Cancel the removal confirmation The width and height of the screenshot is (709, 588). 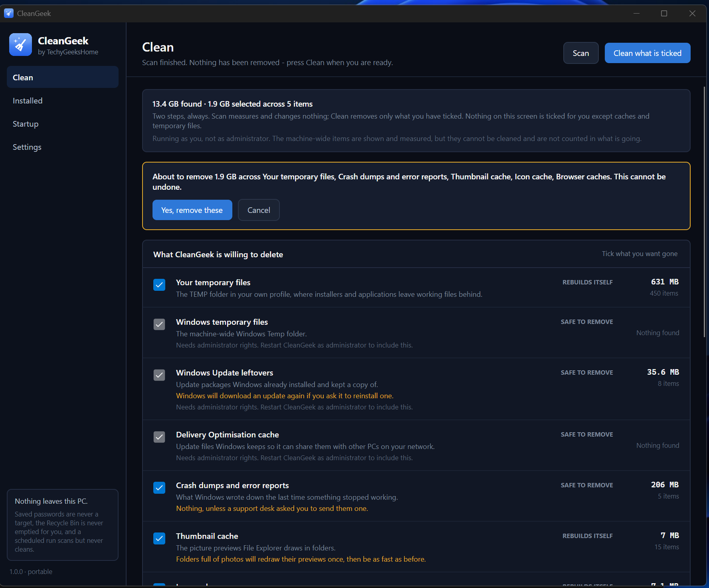(x=259, y=210)
